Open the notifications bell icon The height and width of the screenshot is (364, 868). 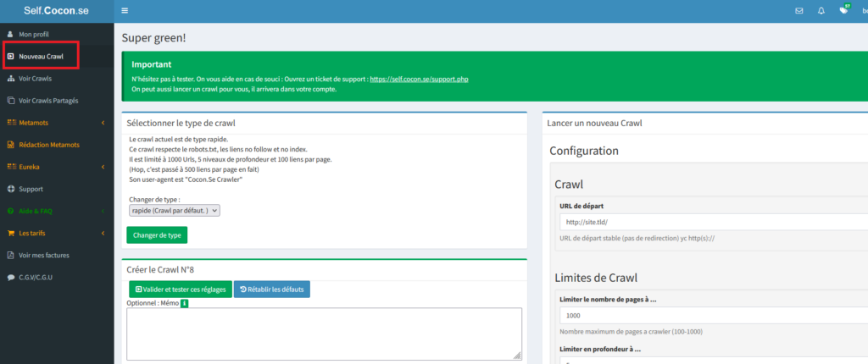point(821,11)
